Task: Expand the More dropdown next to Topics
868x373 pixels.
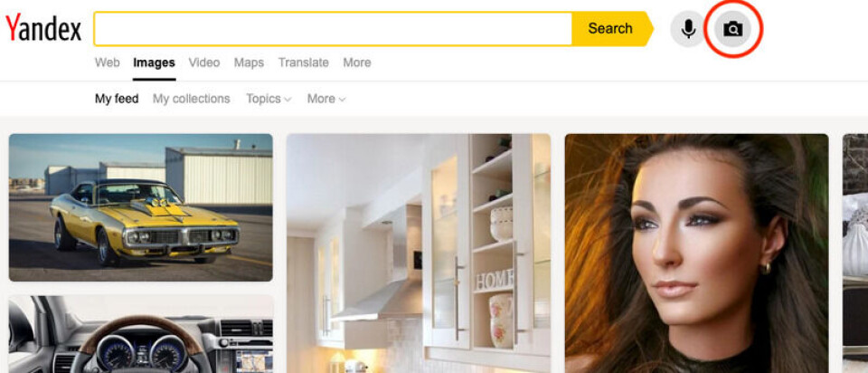Action: pos(326,99)
